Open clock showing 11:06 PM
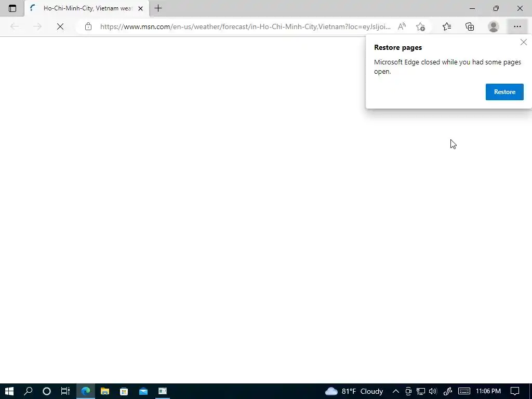The height and width of the screenshot is (399, 532). [488, 391]
